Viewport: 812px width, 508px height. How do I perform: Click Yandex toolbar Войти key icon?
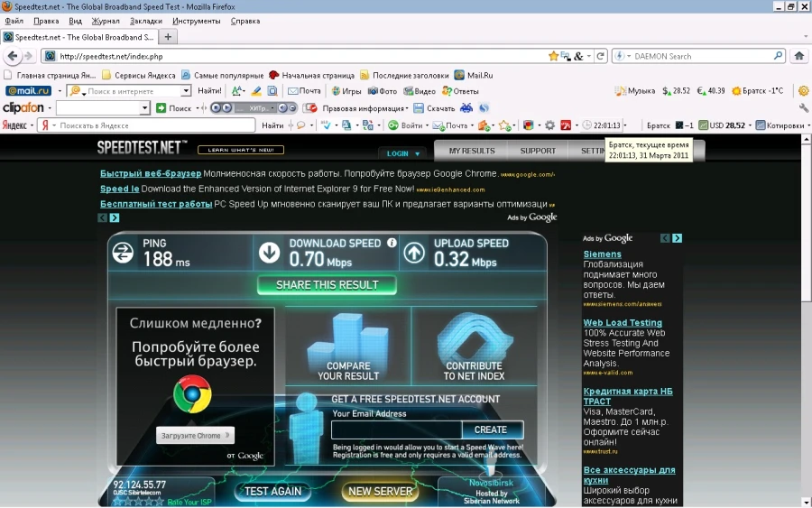click(x=393, y=125)
